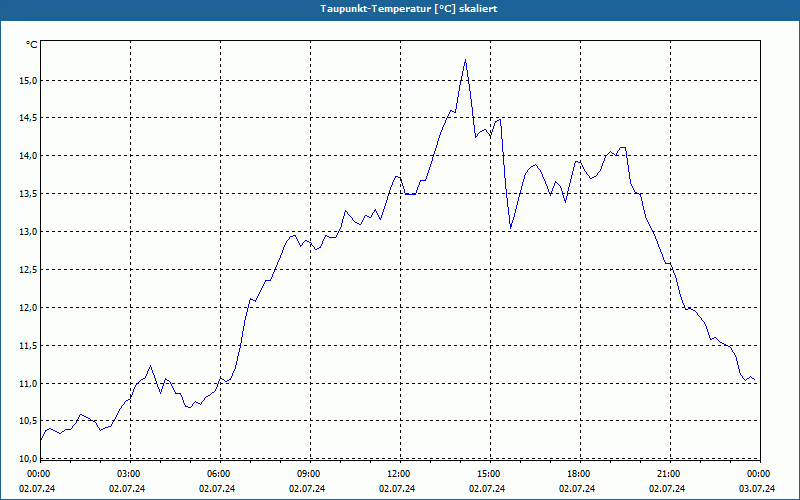Click the '06:00' time label on the x-axis
Image resolution: width=800 pixels, height=500 pixels.
220,474
